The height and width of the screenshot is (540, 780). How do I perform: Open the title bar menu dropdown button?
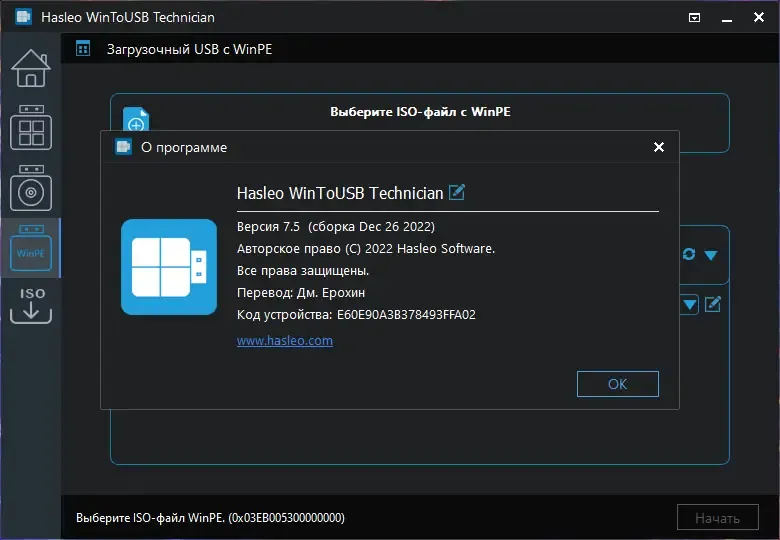point(695,17)
